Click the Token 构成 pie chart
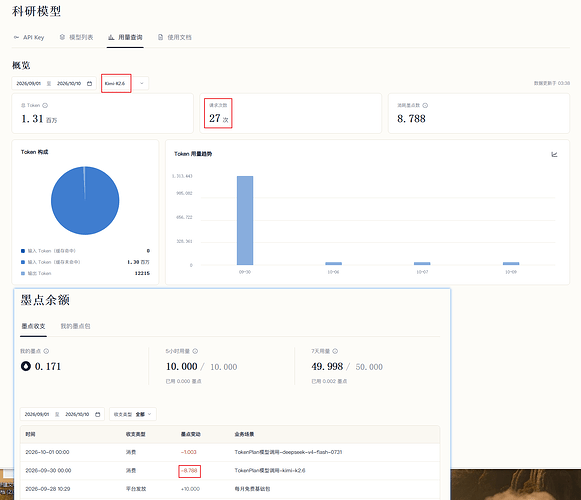This screenshot has width=581, height=500. pyautogui.click(x=85, y=201)
